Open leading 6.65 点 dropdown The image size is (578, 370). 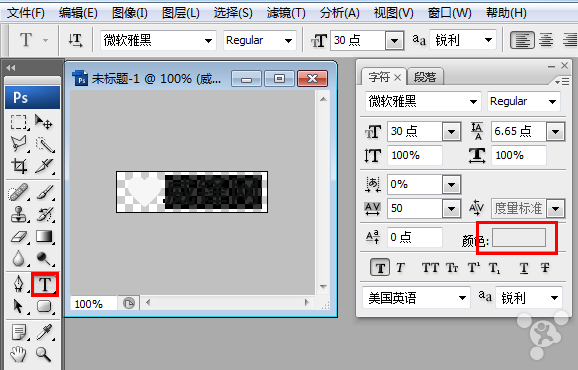click(556, 132)
